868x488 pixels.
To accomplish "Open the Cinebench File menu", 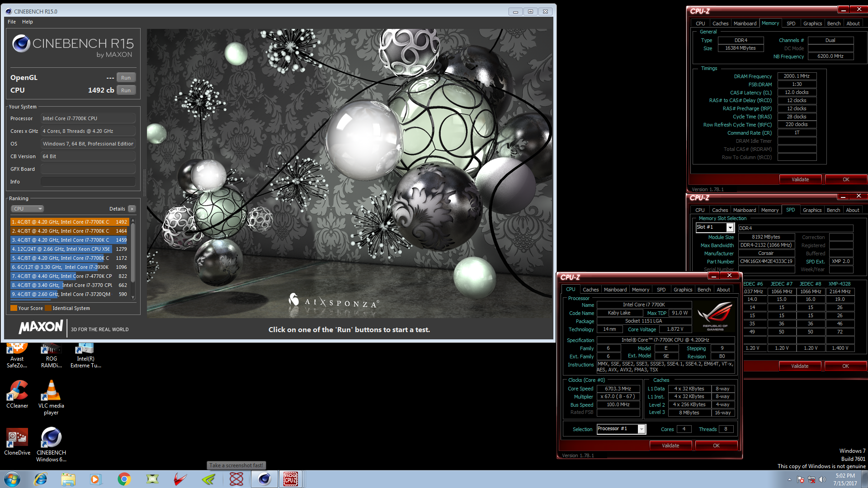I will coord(12,22).
